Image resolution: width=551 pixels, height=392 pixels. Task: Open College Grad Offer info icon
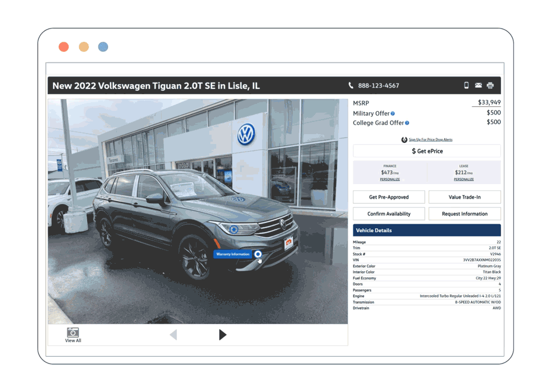(x=407, y=123)
